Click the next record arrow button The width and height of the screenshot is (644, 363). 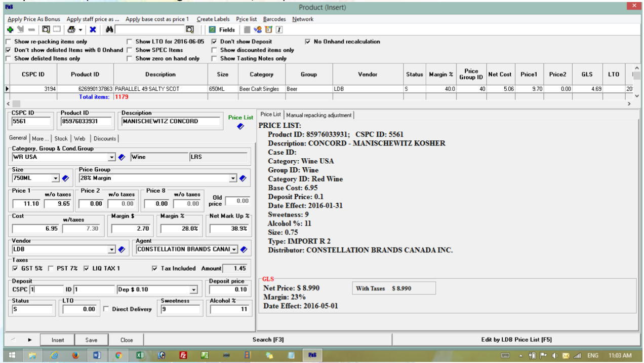29,340
